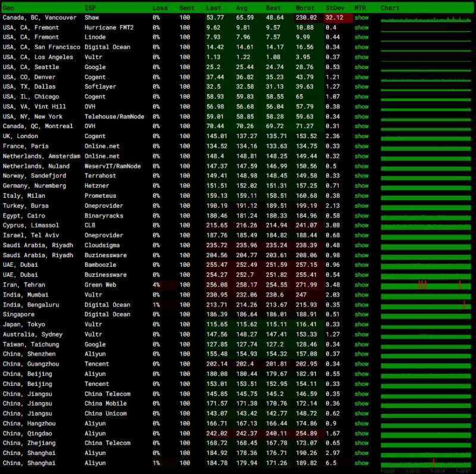The height and width of the screenshot is (474, 476).
Task: Show MTR for Turkey Bursa row
Action: [361, 205]
